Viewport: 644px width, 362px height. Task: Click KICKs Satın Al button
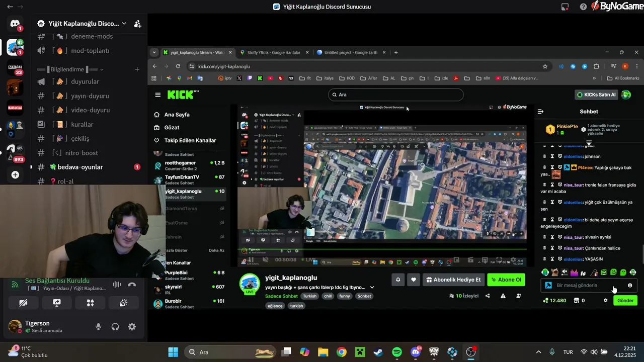click(597, 95)
